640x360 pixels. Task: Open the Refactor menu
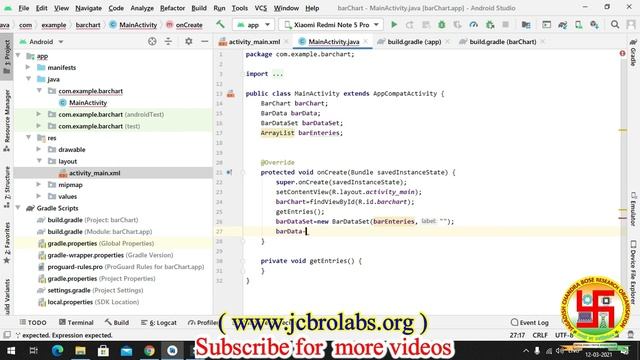tap(172, 8)
